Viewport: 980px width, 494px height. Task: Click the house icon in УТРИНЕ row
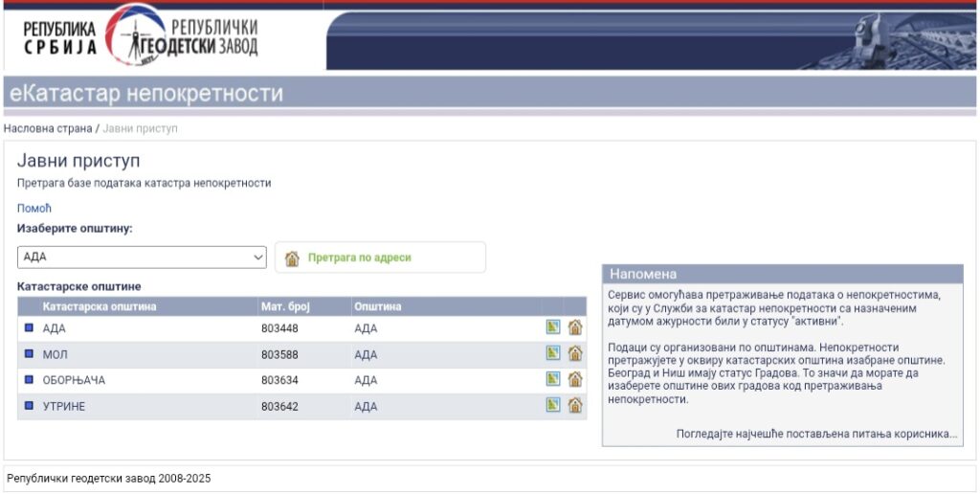pyautogui.click(x=575, y=405)
